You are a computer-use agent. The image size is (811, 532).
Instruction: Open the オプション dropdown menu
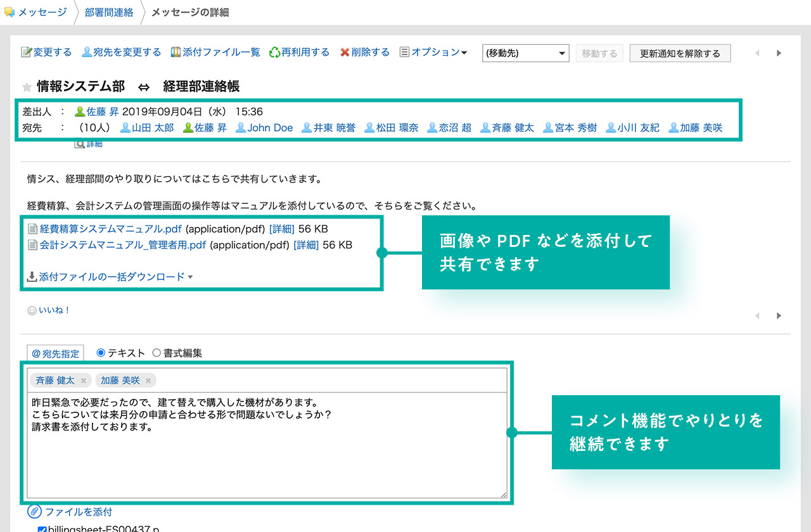(x=439, y=53)
